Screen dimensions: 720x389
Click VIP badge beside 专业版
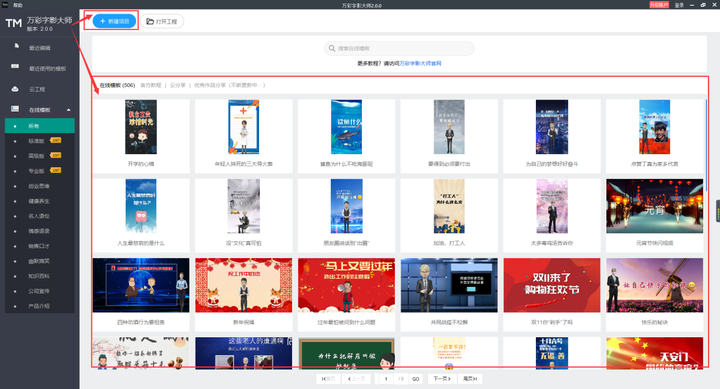click(x=56, y=170)
